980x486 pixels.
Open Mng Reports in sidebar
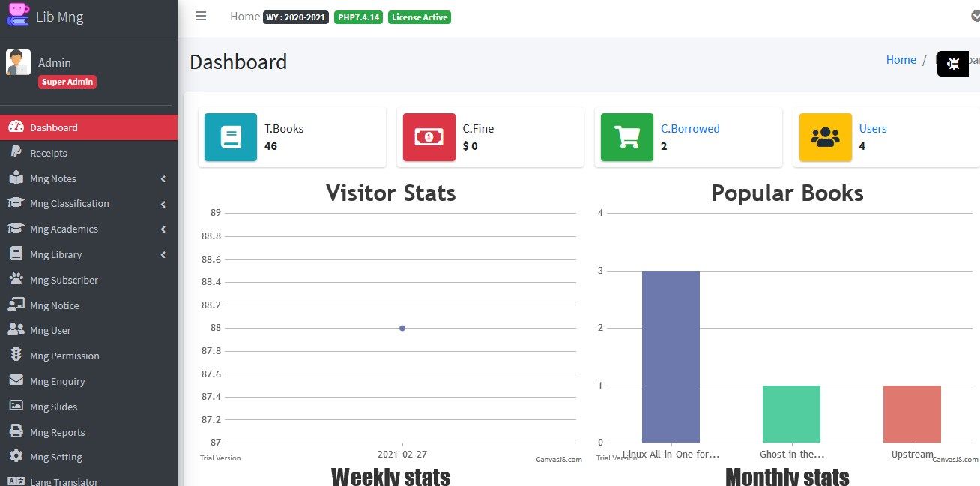[88, 432]
